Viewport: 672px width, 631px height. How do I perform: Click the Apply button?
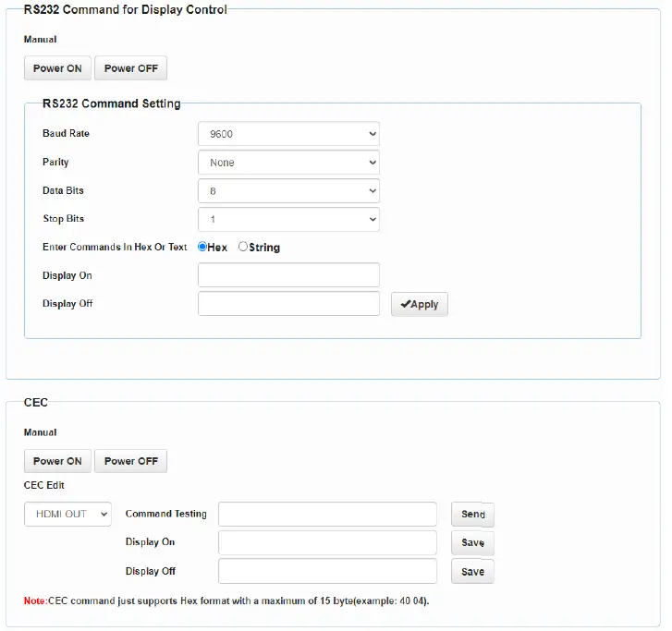coord(419,304)
